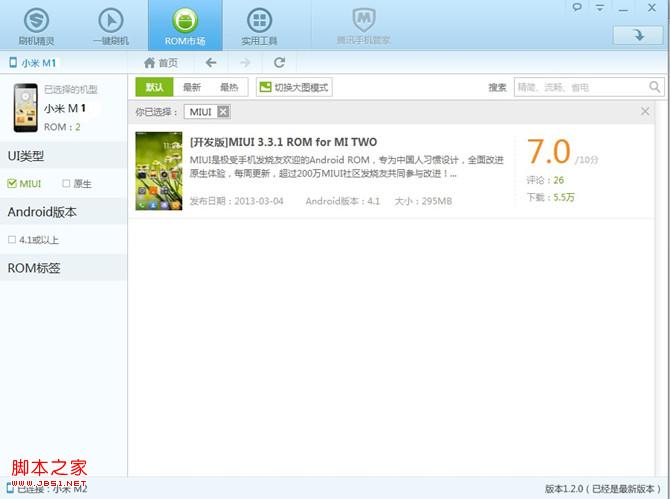Click the 版本1.2.0 status text
Screen dimensions: 670x499
point(602,489)
